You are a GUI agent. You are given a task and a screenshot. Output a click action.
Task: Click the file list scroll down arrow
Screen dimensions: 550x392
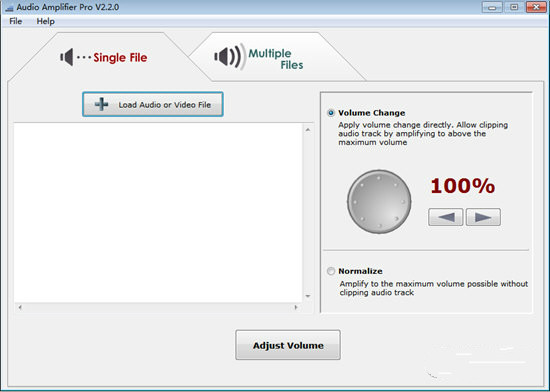point(308,296)
